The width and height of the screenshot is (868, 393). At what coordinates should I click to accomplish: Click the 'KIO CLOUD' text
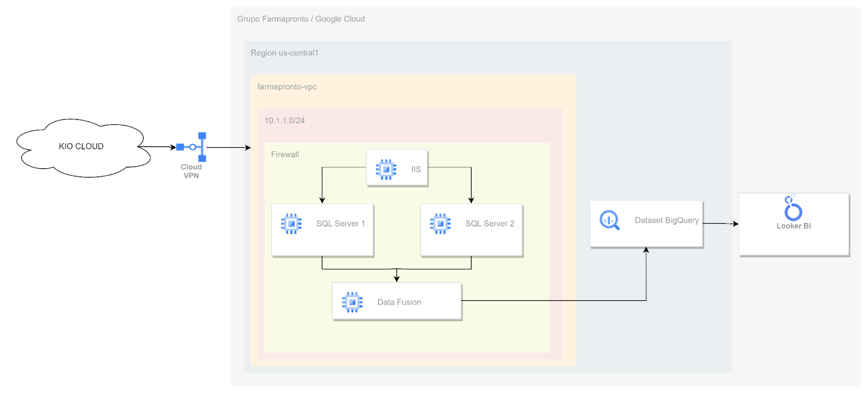coord(81,147)
